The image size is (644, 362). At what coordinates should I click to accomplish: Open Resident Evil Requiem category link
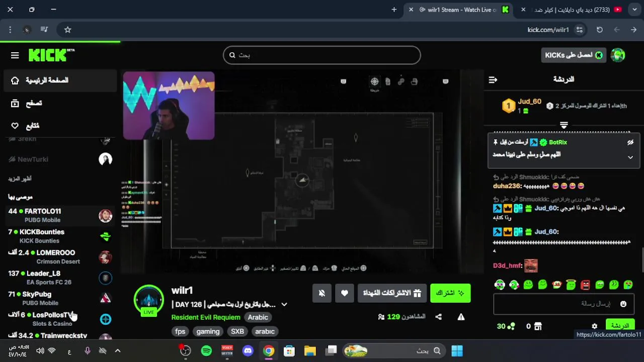tap(206, 317)
